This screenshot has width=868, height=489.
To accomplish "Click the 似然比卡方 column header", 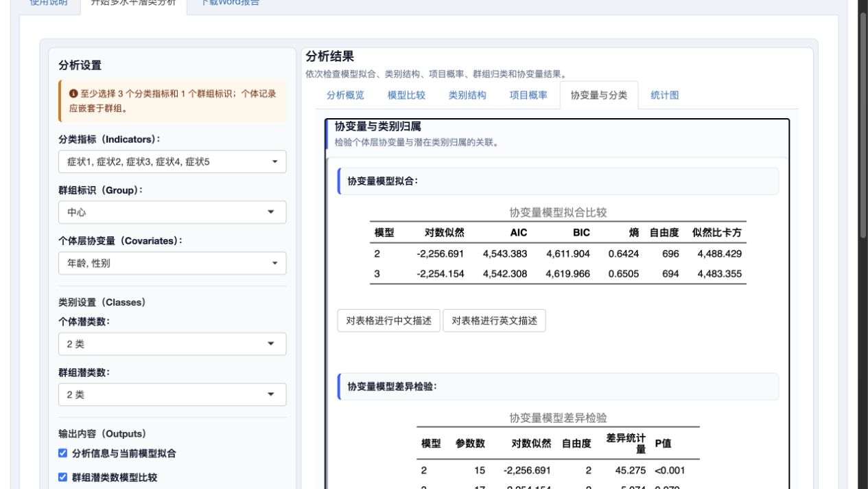I will click(717, 233).
